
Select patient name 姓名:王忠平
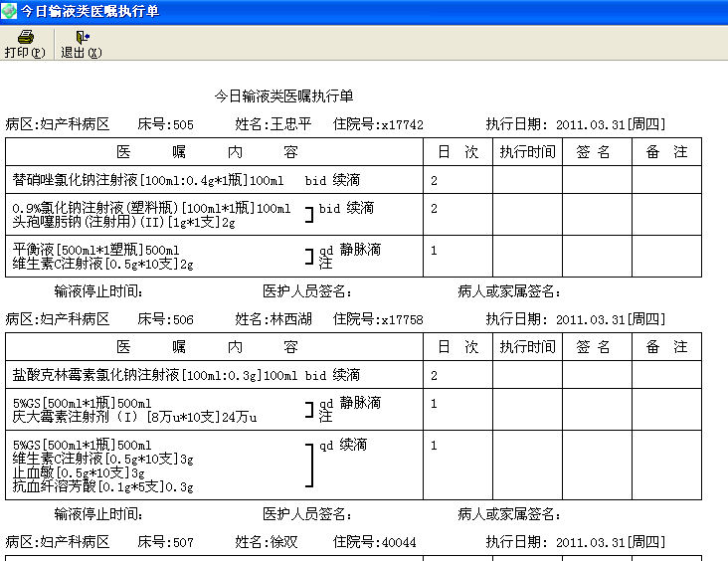[273, 124]
